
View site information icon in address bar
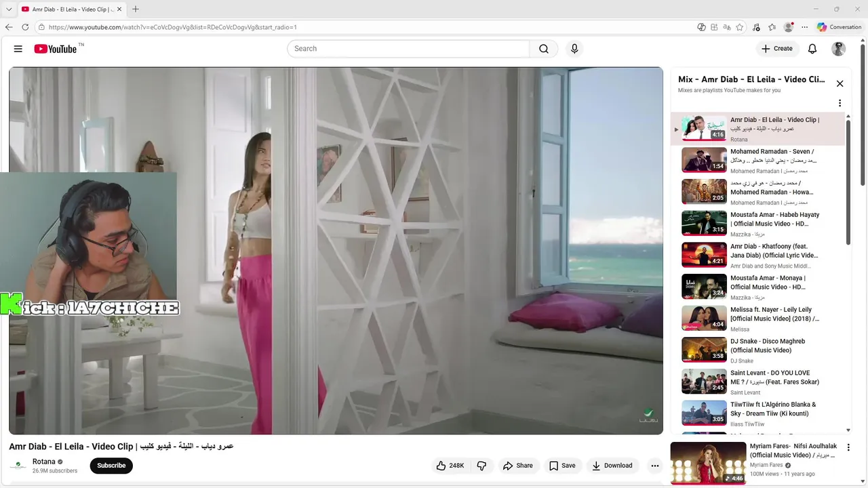tap(41, 27)
